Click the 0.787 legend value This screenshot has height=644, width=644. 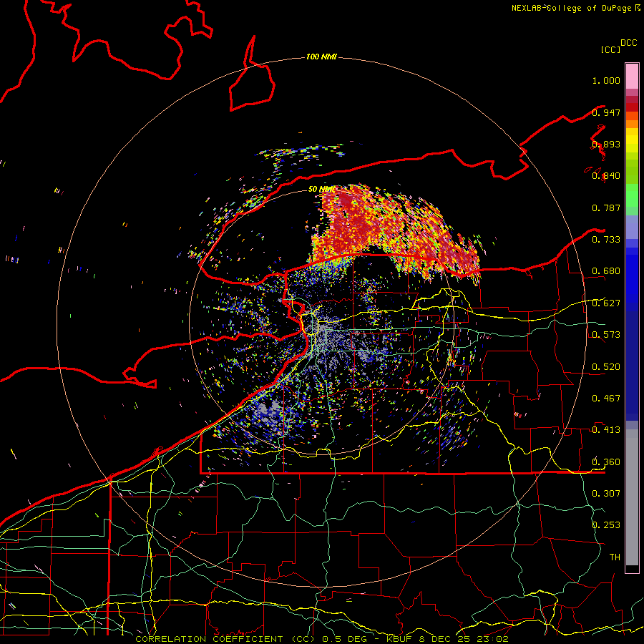[606, 208]
